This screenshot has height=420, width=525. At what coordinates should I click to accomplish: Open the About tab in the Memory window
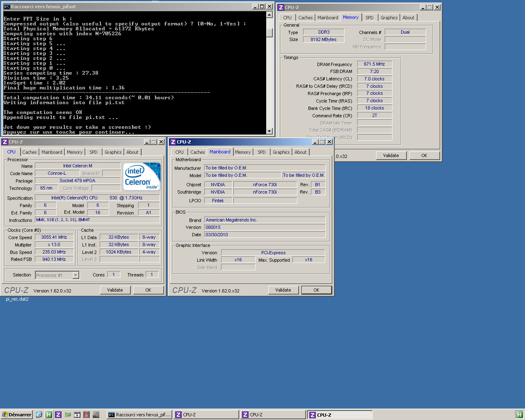pos(409,18)
